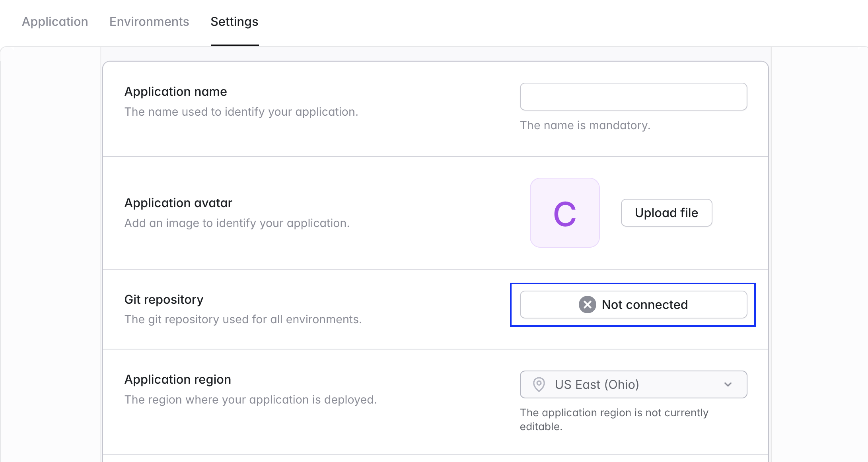Click 'The name is mandatory' message
Screen dimensions: 868x462
coord(585,125)
